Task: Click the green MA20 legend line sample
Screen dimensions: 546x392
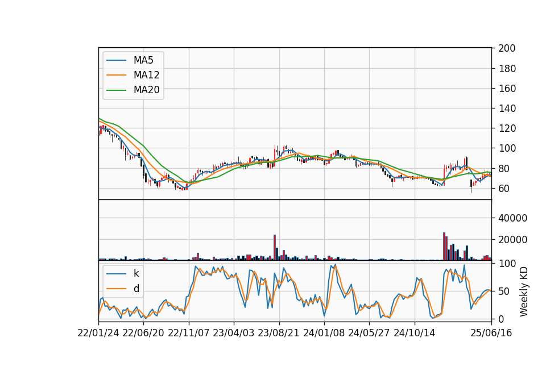Action: [116, 90]
